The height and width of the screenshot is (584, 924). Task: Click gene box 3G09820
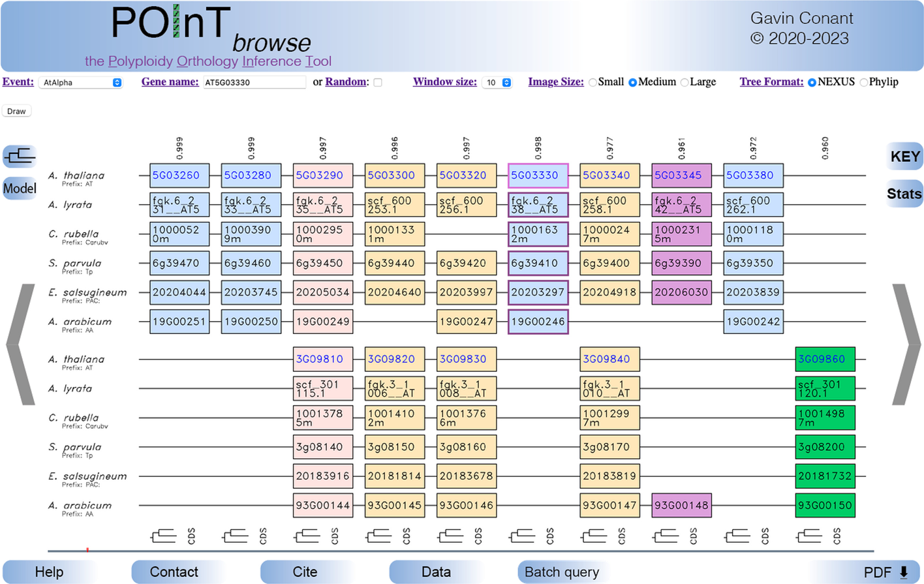tap(395, 360)
